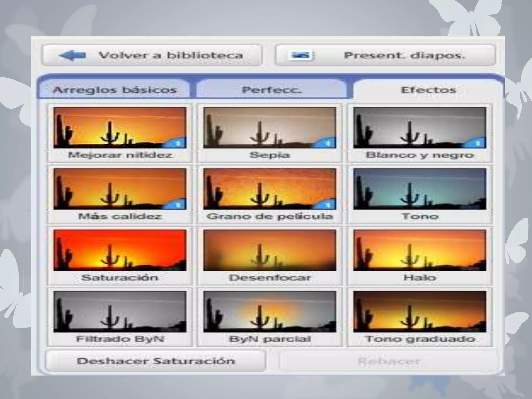532x399 pixels.
Task: Choose the Desenfocar blur effect
Action: click(270, 250)
